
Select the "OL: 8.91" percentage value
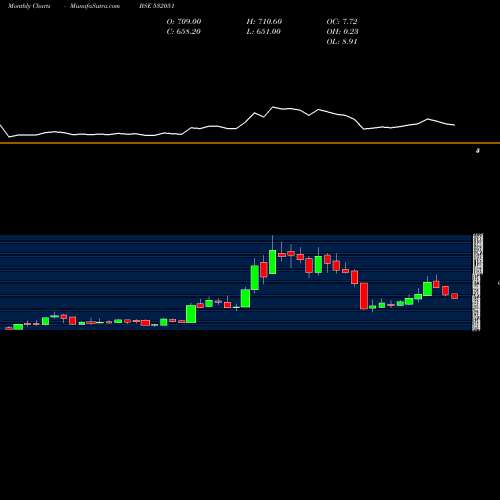342,41
